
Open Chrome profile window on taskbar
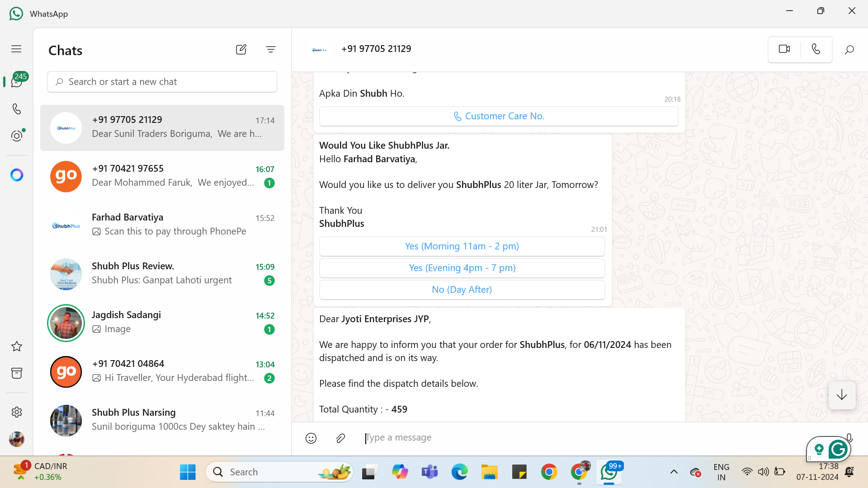point(580,472)
